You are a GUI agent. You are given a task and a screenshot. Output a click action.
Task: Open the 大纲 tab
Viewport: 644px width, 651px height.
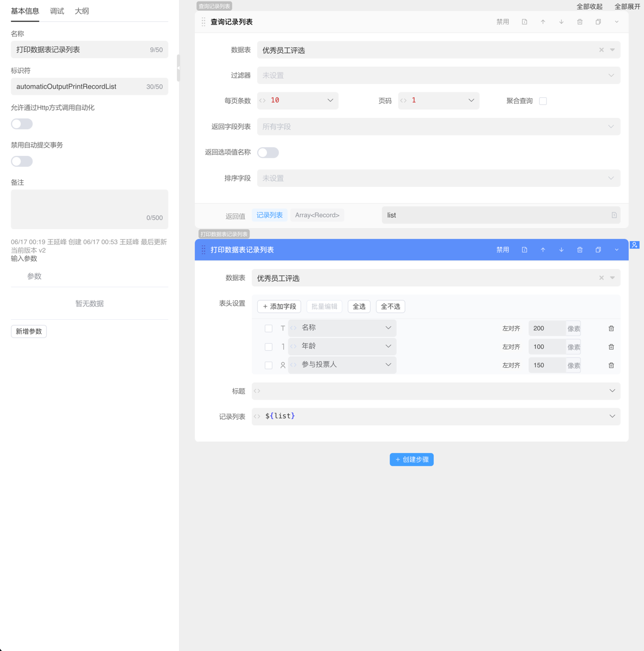[x=82, y=11]
